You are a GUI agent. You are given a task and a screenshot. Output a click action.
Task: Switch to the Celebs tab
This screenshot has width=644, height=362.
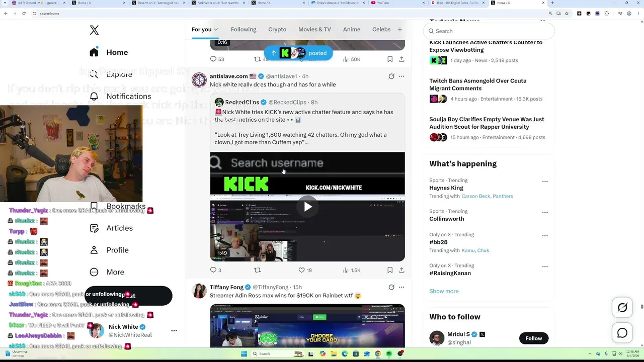(381, 30)
